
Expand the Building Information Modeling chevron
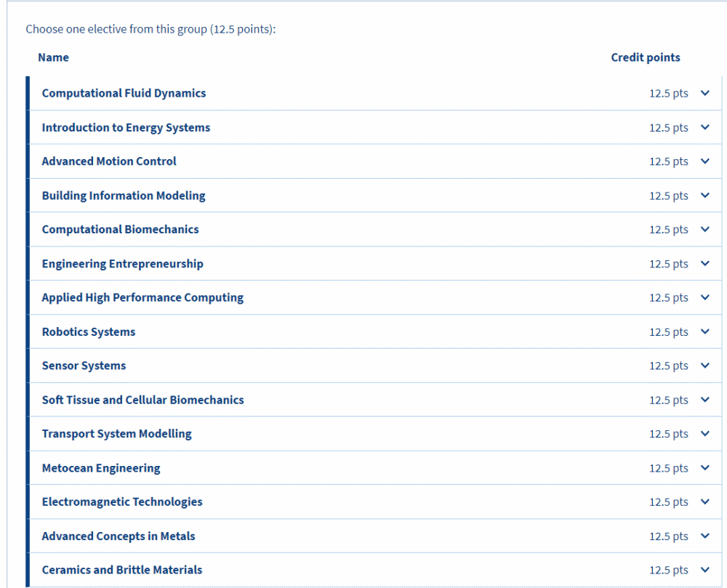click(704, 196)
